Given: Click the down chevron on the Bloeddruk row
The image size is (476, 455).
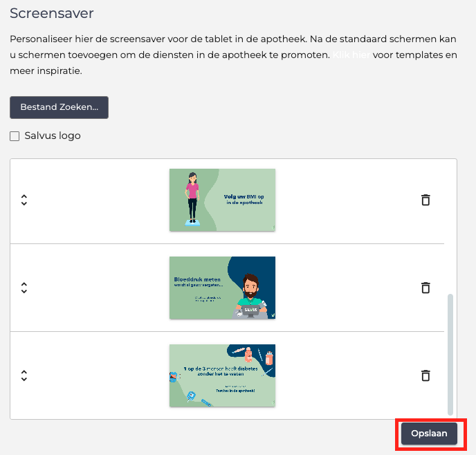Looking at the screenshot, I should point(24,292).
